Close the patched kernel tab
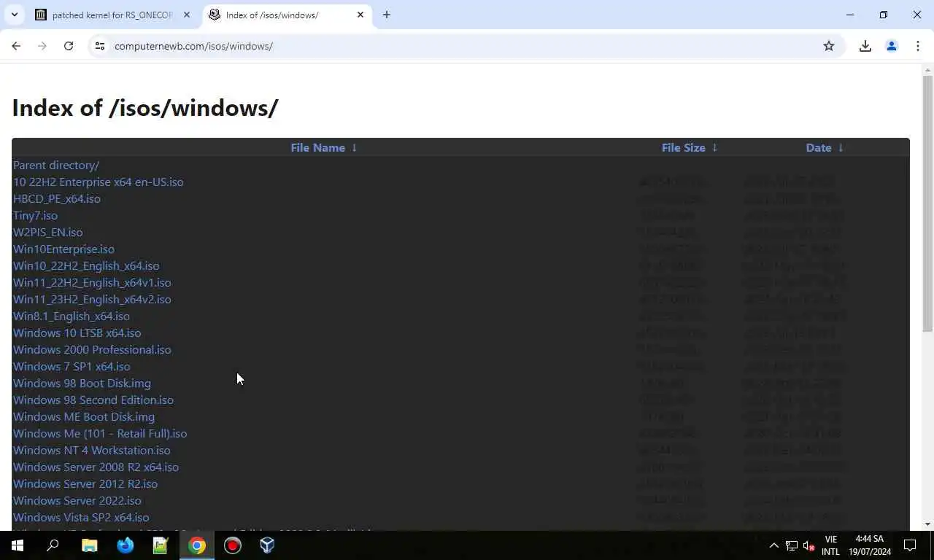This screenshot has height=560, width=934. click(187, 15)
